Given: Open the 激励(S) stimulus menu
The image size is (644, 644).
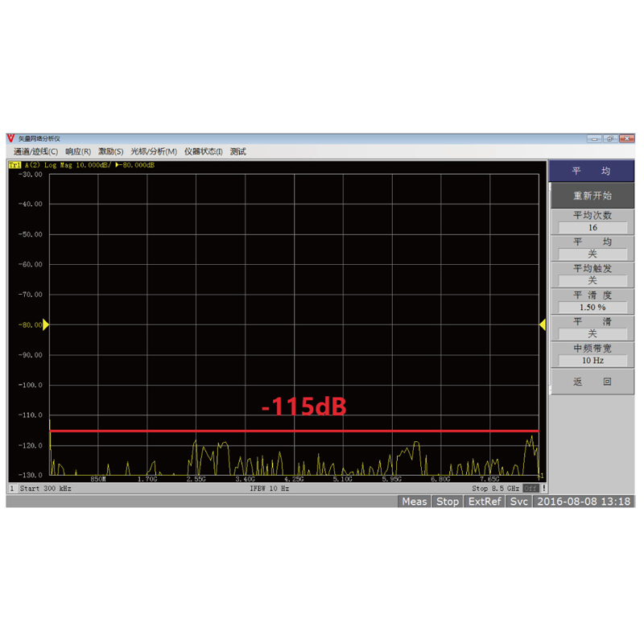Looking at the screenshot, I should click(111, 151).
